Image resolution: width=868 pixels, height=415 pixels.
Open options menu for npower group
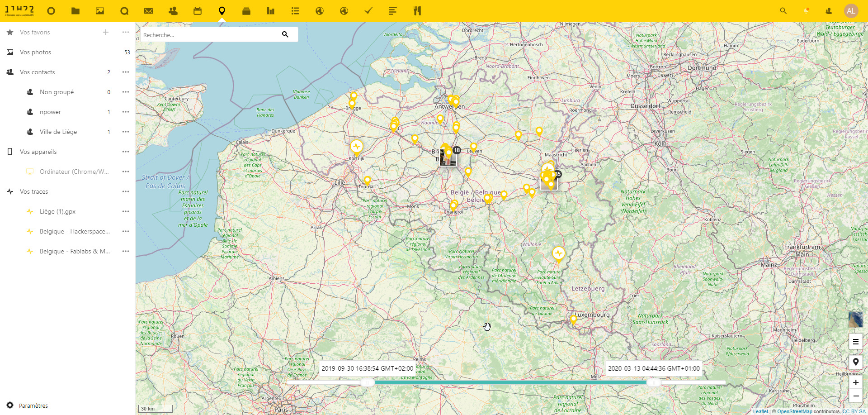click(126, 112)
